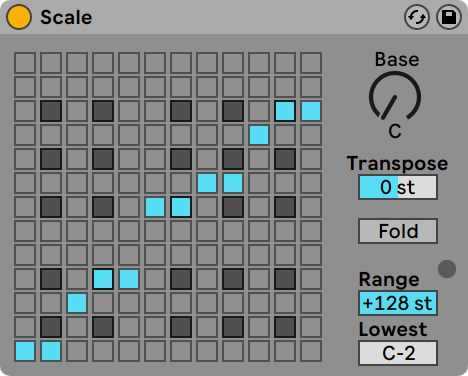Toggle the Scale device activator on/off
Image resolution: width=468 pixels, height=376 pixels.
point(19,17)
